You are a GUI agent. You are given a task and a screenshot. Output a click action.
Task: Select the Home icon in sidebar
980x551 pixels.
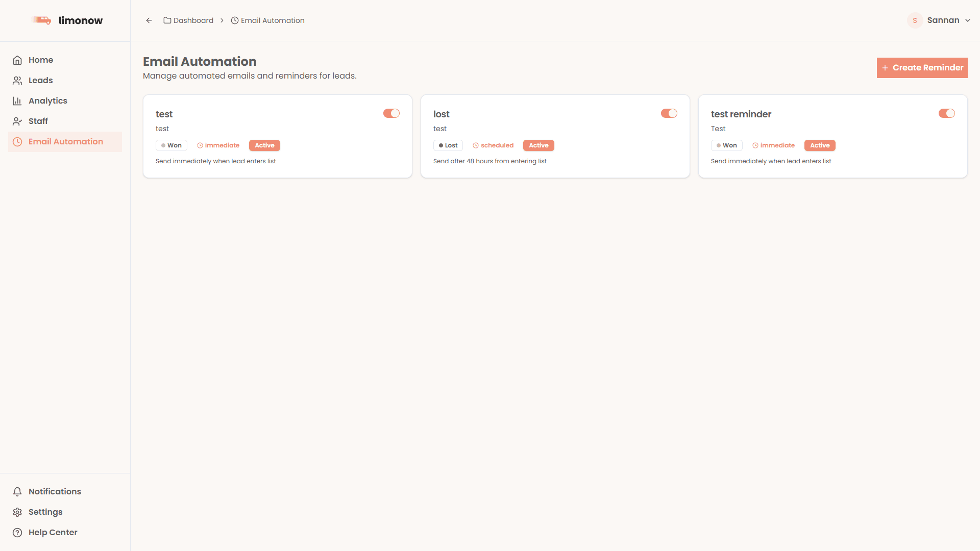click(17, 60)
